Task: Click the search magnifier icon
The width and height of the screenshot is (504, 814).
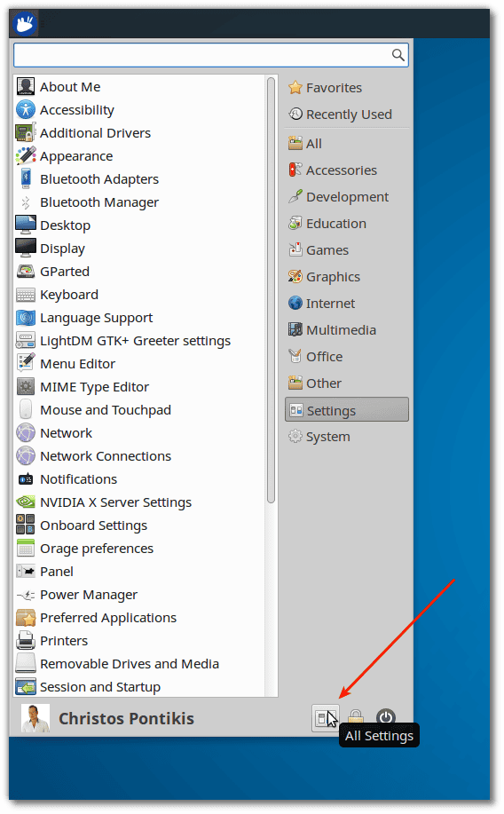Action: click(398, 55)
